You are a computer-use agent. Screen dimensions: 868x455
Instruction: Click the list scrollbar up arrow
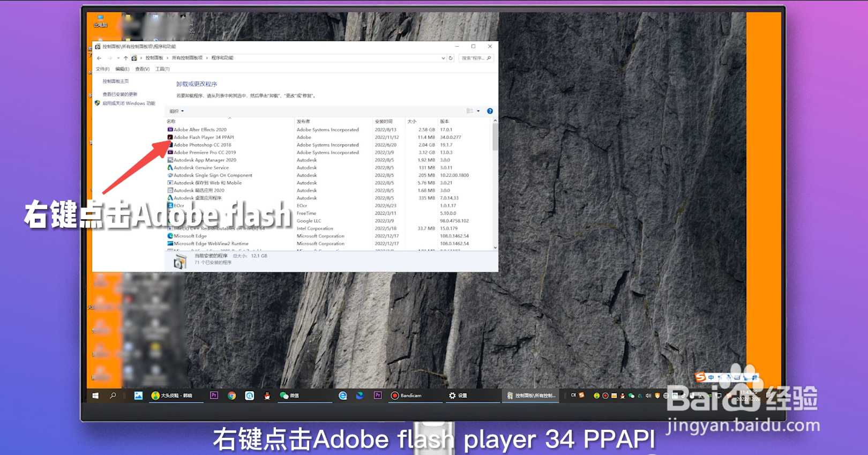(x=495, y=121)
